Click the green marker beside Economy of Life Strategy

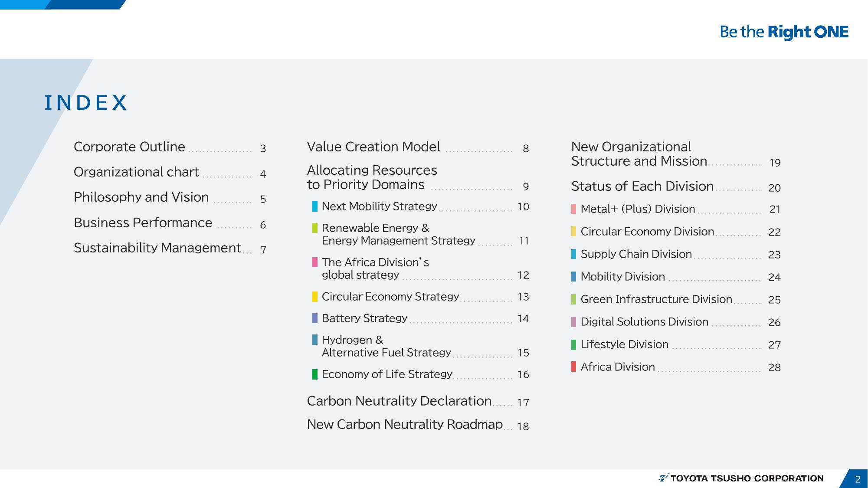(x=315, y=374)
